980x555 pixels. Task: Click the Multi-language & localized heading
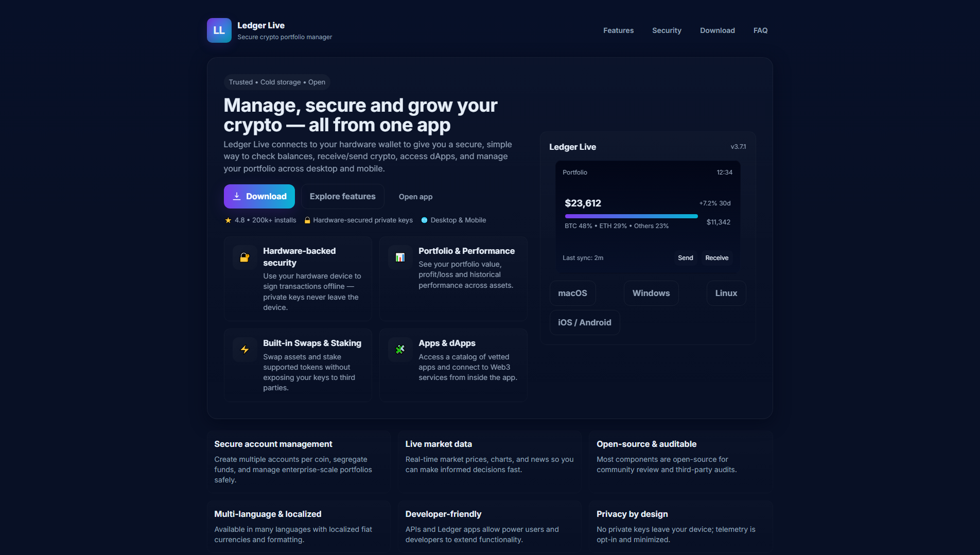point(268,514)
